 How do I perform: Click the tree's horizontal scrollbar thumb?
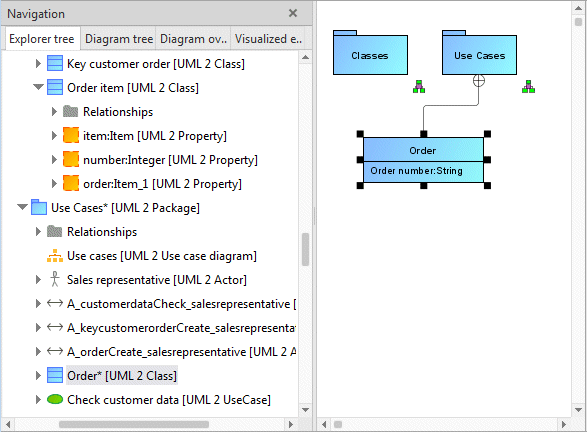coord(134,424)
